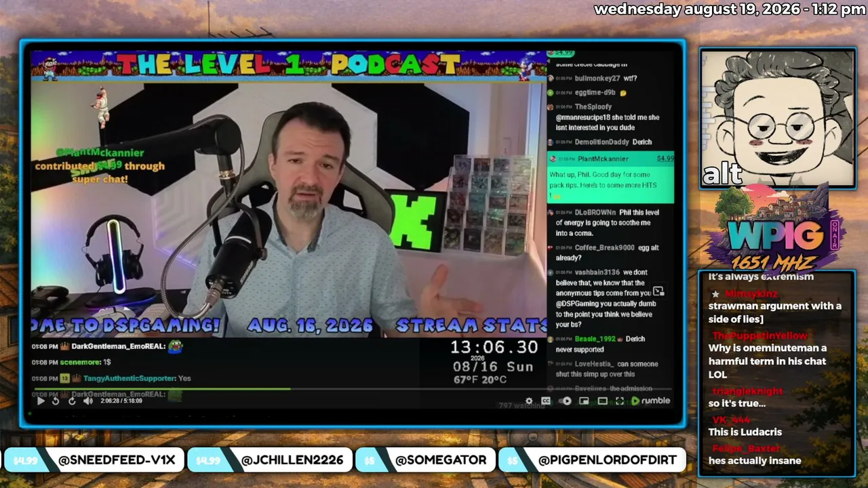Click the $5 badge beside @SOMEGATOR

[x=370, y=460]
